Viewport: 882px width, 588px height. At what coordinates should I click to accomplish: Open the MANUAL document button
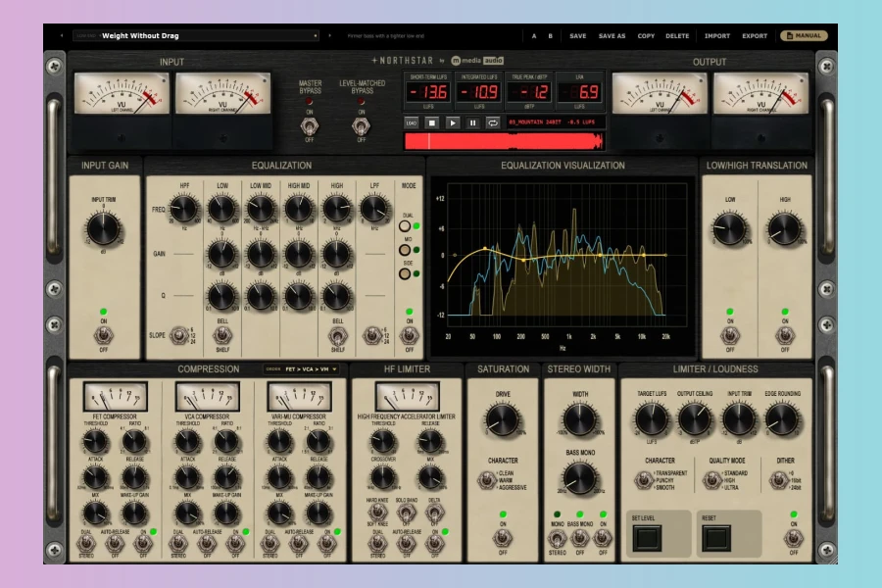pos(804,35)
